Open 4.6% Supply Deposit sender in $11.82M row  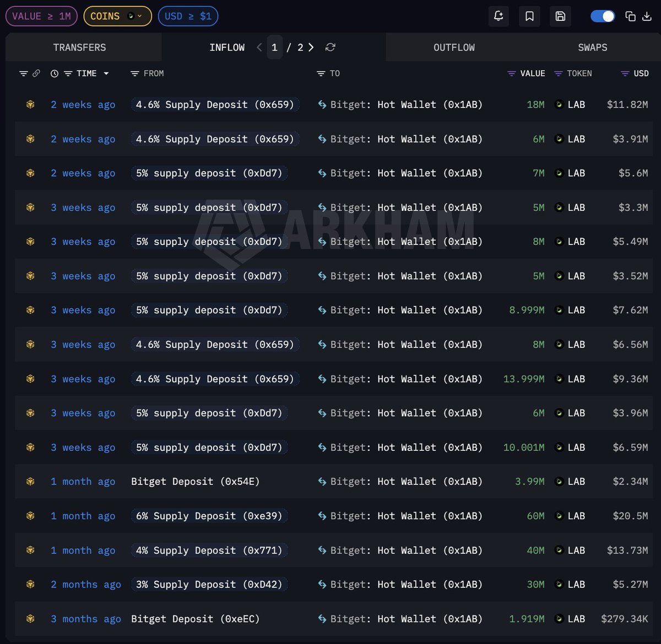pyautogui.click(x=215, y=105)
